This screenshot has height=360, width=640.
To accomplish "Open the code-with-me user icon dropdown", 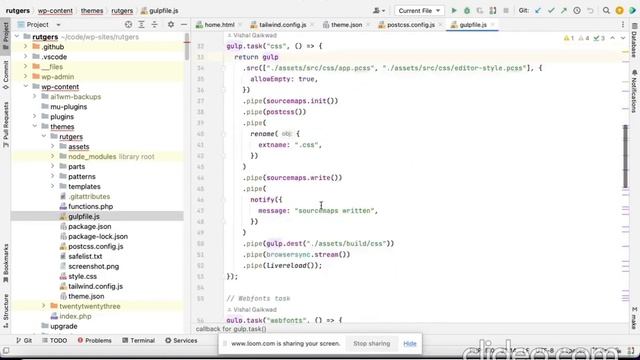I will coord(379,11).
